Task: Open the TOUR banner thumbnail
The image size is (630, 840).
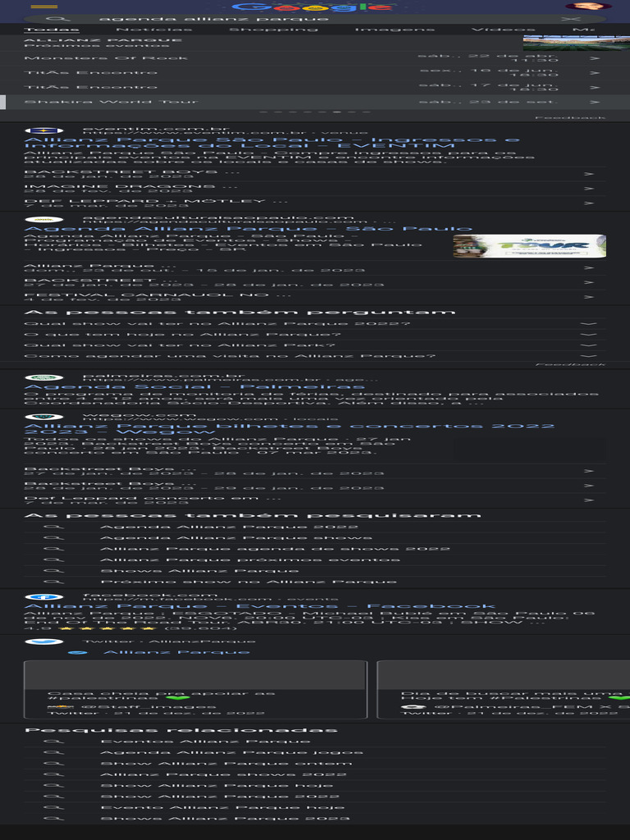Action: click(529, 246)
